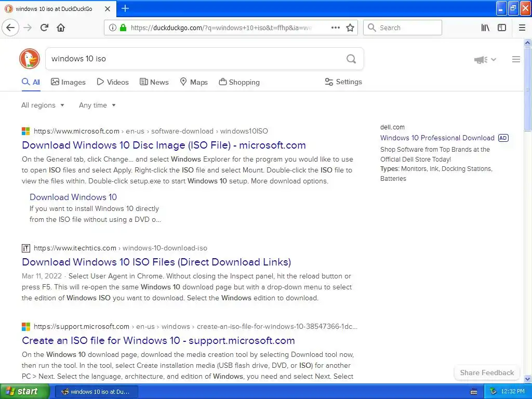Click the browser address bar URL
Viewport: 532px width, 399px height.
pos(221,28)
